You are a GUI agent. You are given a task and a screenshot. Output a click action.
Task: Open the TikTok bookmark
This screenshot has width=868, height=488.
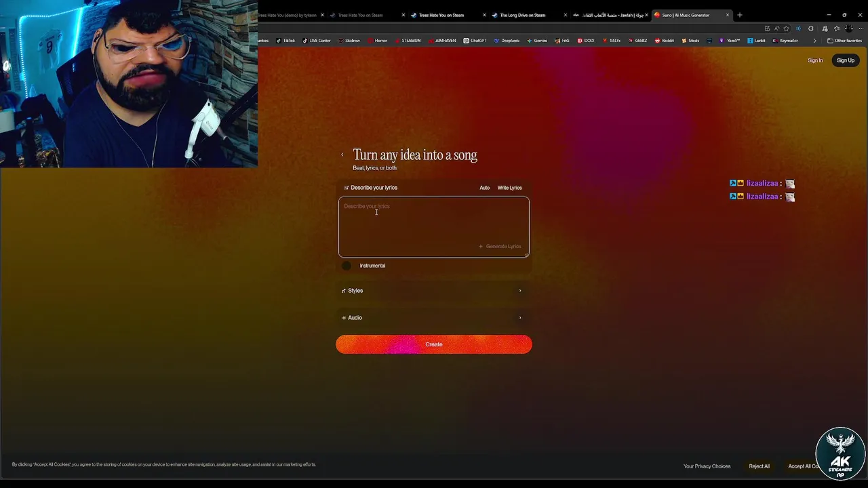coord(285,41)
